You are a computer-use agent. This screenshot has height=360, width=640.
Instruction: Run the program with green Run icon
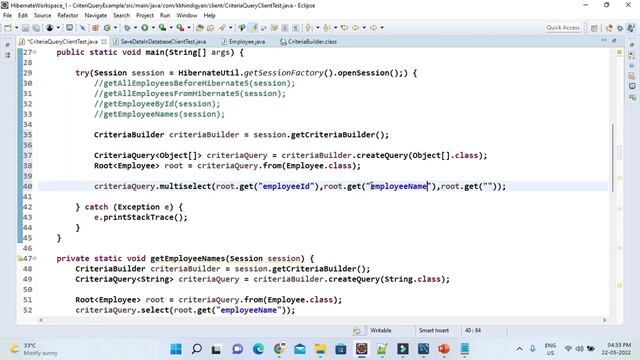coord(145,28)
